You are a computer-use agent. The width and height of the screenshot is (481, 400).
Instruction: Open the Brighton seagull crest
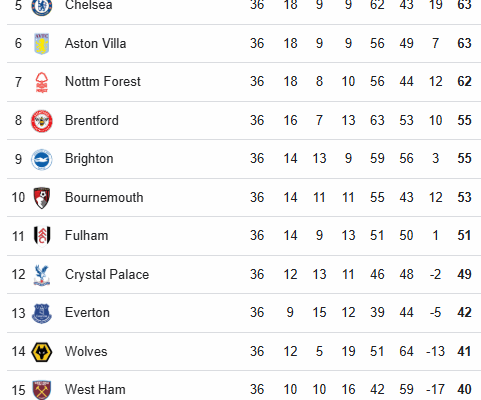tap(42, 159)
